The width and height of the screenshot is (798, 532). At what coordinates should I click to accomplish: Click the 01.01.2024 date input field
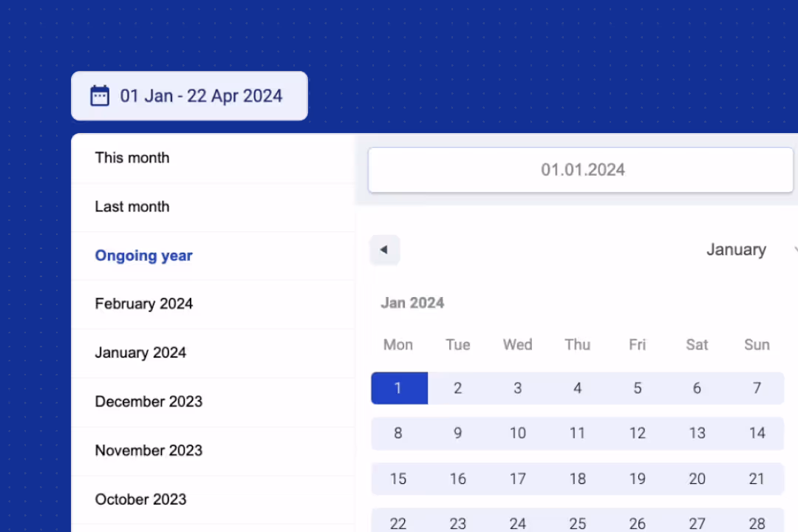tap(583, 169)
